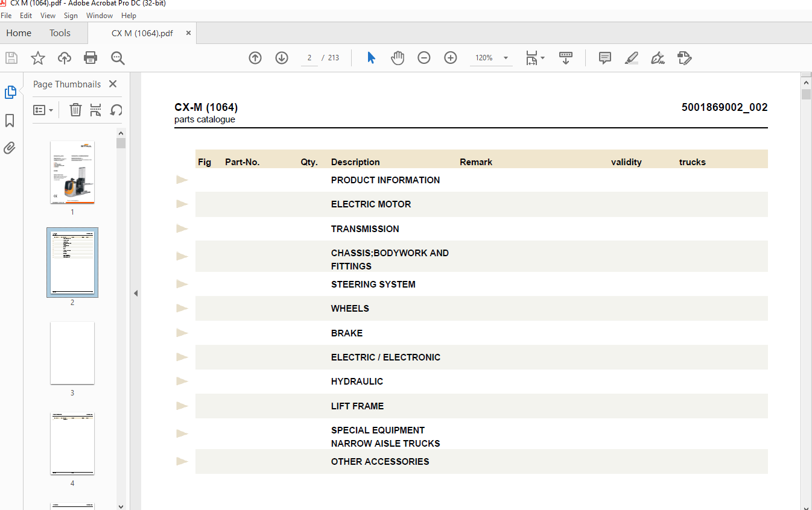The height and width of the screenshot is (510, 812).
Task: Save the file using the floppy icon
Action: 11,58
